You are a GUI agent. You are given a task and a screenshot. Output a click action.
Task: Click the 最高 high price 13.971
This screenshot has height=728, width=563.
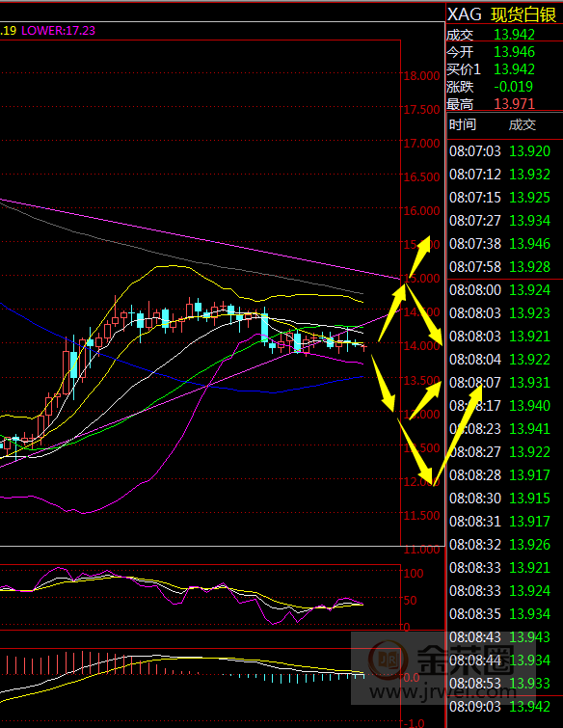point(514,104)
